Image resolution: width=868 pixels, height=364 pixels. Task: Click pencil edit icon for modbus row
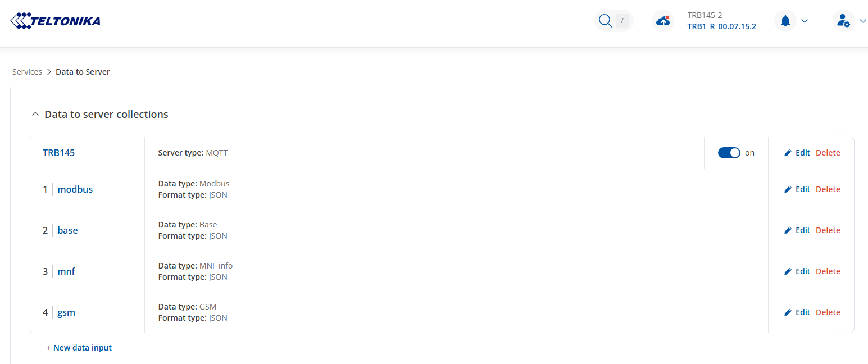(788, 189)
